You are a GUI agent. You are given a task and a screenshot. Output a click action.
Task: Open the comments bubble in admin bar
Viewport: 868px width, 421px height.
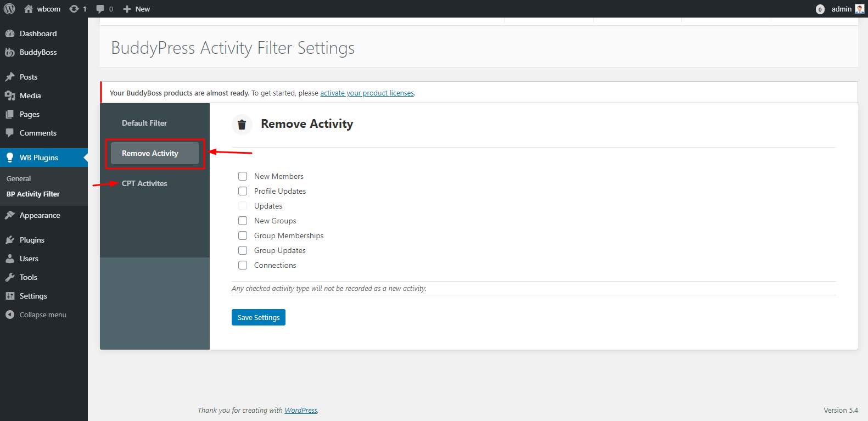(x=100, y=9)
